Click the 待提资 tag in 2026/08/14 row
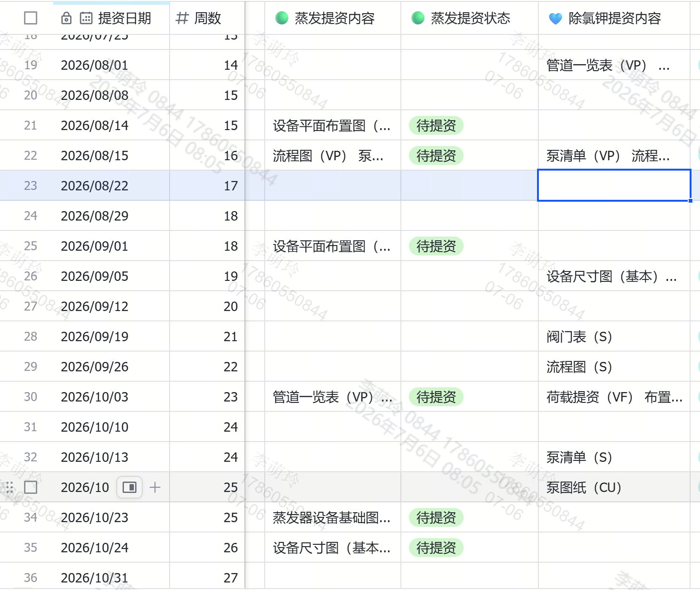Viewport: 700px width, 590px height. pos(436,125)
